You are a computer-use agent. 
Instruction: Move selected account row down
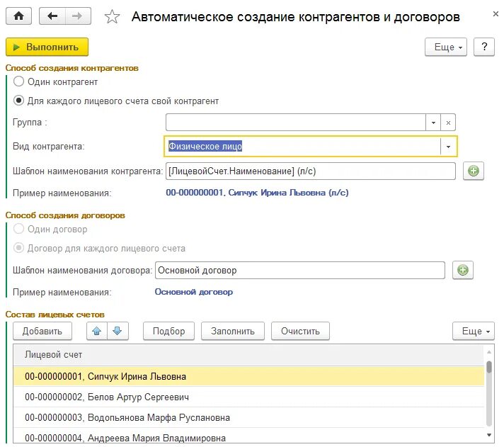pos(117,331)
